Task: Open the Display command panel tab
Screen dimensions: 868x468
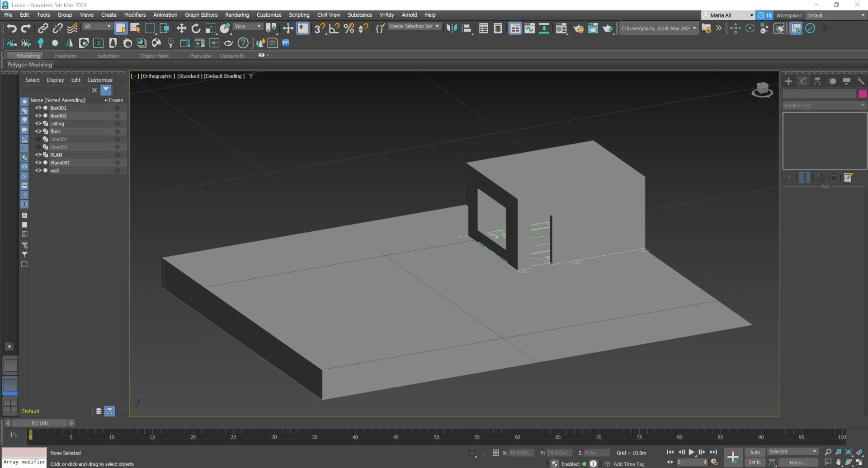Action: coord(846,81)
